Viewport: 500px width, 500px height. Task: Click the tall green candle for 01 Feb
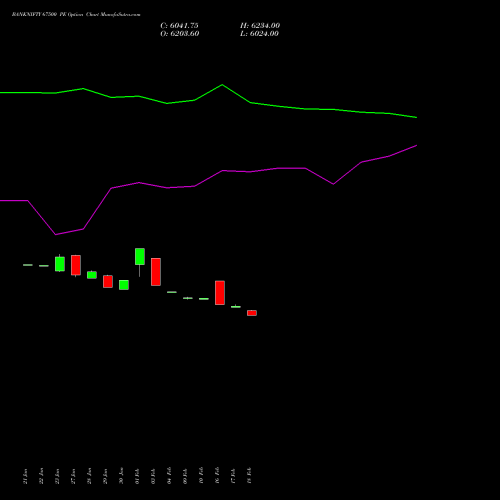coord(140,257)
